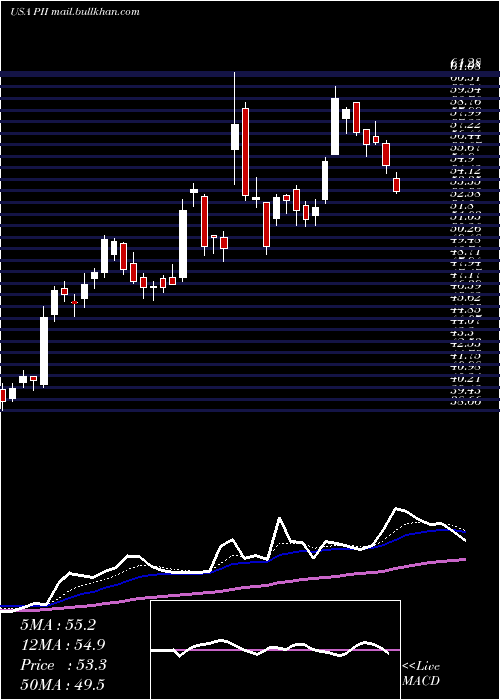Screen dimensions: 500x700
Task: Click the 45.62 price axis label
Action: [x=465, y=298]
